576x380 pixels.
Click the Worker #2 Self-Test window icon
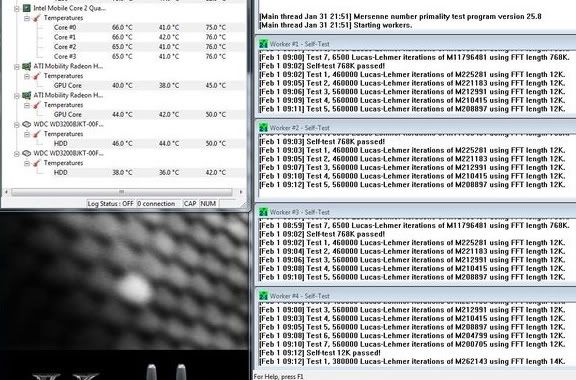(263, 128)
